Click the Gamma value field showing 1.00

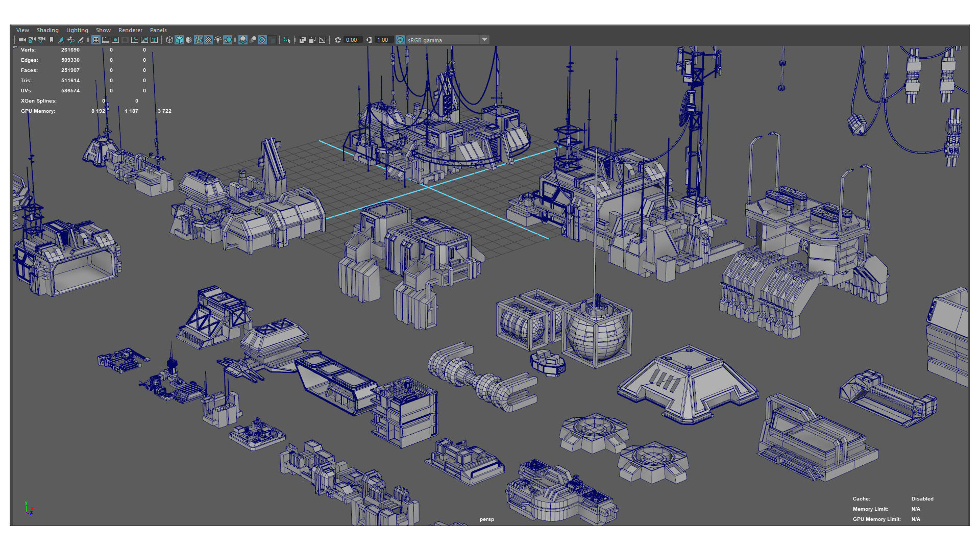383,40
